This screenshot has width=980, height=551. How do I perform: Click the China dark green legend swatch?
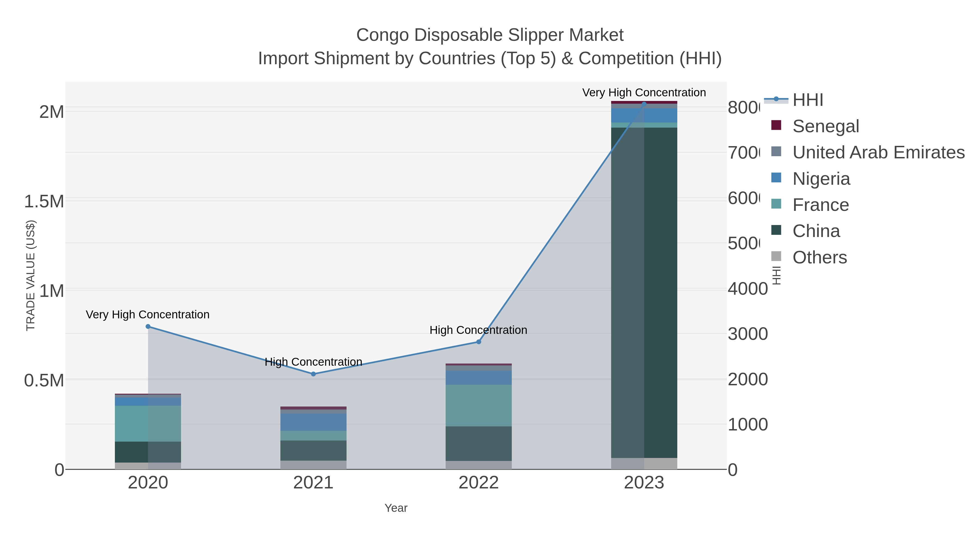[x=776, y=230]
